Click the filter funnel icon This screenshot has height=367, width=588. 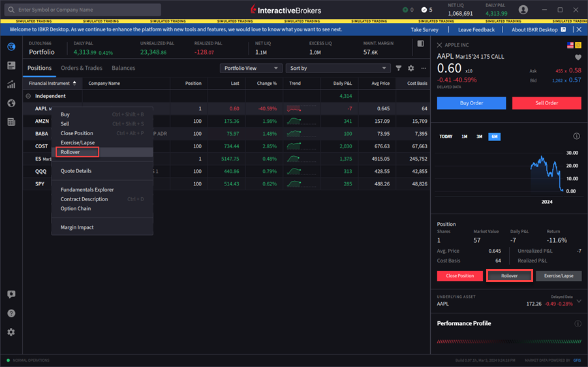(x=399, y=69)
